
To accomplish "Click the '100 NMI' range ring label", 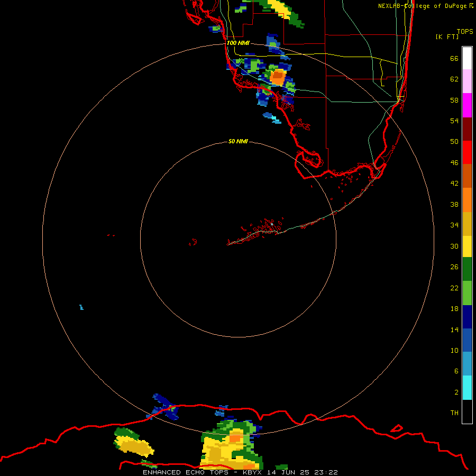I will [x=238, y=43].
